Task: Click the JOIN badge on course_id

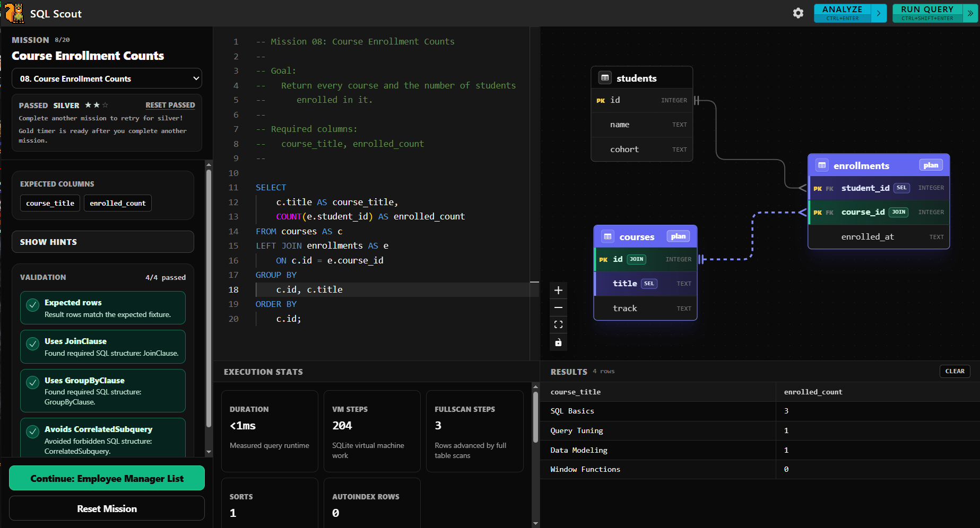Action: click(898, 212)
